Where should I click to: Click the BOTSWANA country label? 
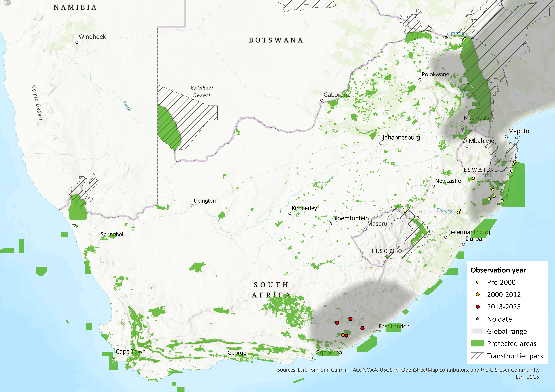coord(276,40)
